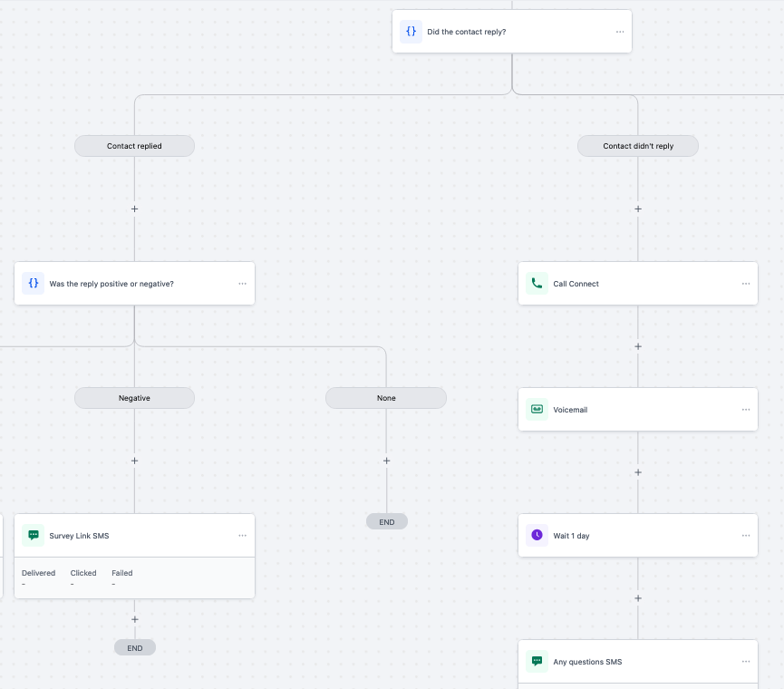Click the braces icon on "Did the contact reply?" node
784x689 pixels.
[x=411, y=31]
